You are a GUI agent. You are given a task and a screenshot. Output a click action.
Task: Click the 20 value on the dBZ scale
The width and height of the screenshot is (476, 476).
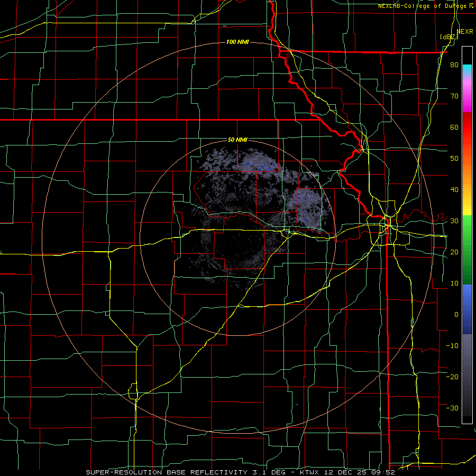454,252
